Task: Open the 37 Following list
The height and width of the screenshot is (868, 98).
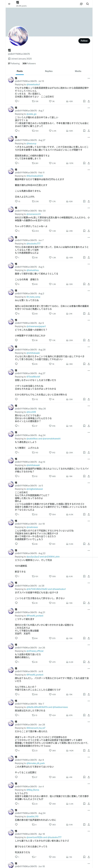Action: tap(14, 63)
